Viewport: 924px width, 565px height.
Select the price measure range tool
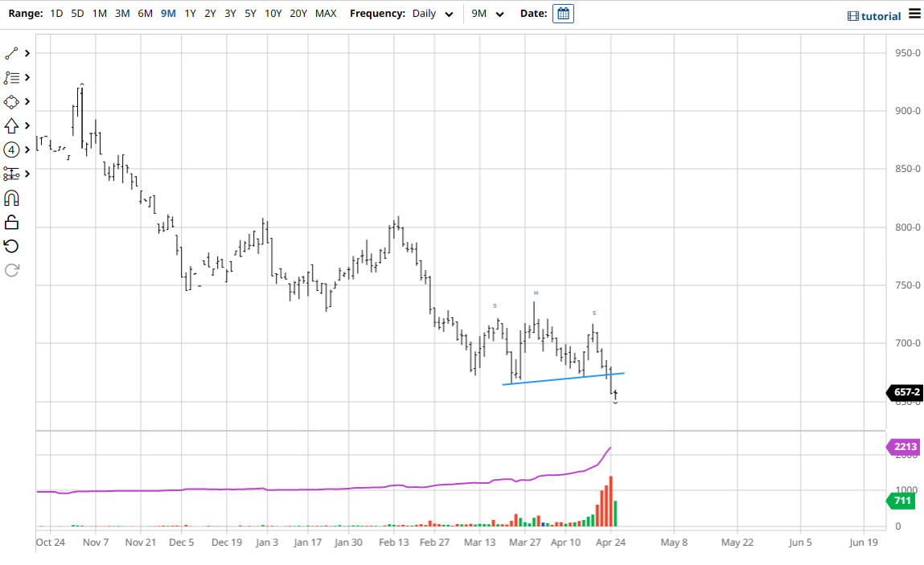(11, 174)
